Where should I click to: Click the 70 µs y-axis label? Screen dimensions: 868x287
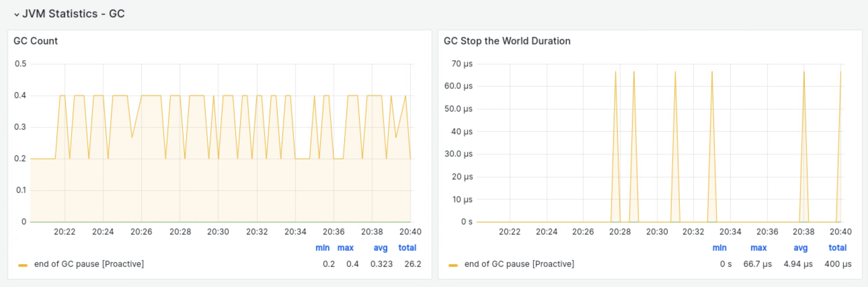point(462,64)
